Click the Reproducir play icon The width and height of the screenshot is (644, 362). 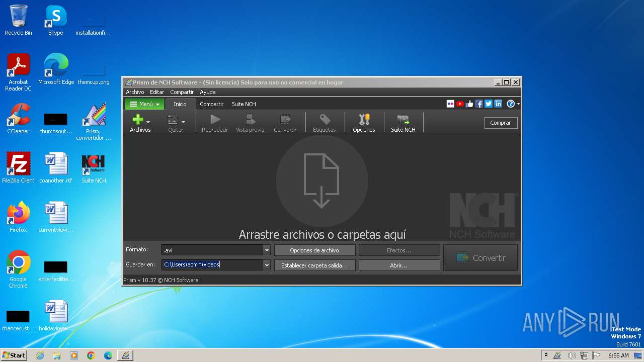point(215,120)
